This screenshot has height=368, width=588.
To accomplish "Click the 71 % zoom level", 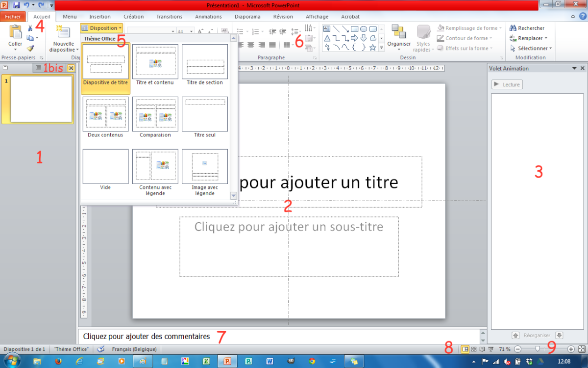I will pos(505,349).
